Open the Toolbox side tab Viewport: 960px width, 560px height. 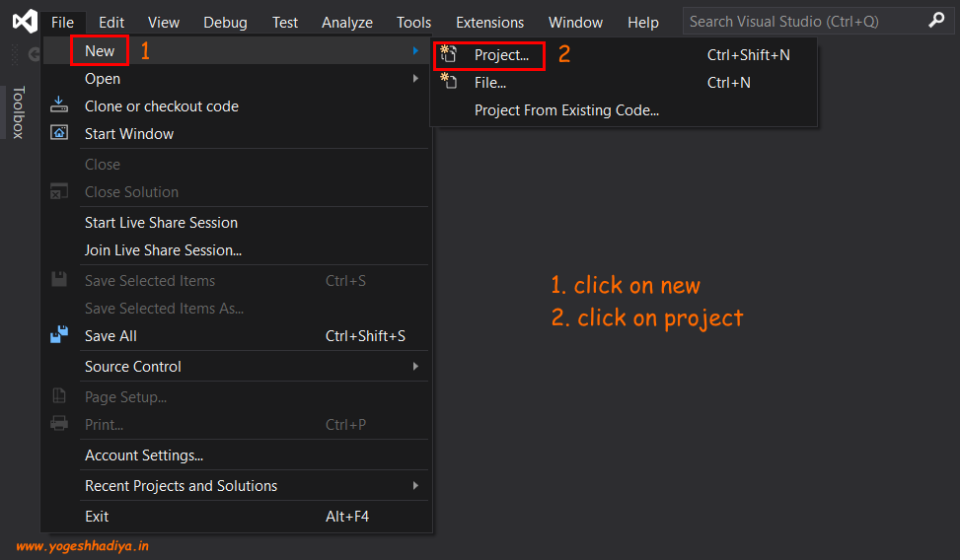18,112
